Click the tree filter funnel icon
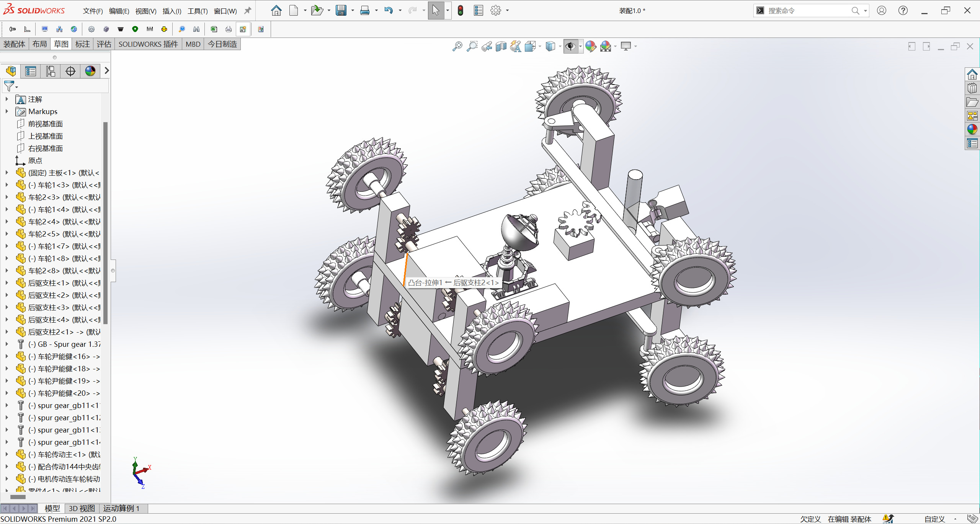 (x=9, y=86)
